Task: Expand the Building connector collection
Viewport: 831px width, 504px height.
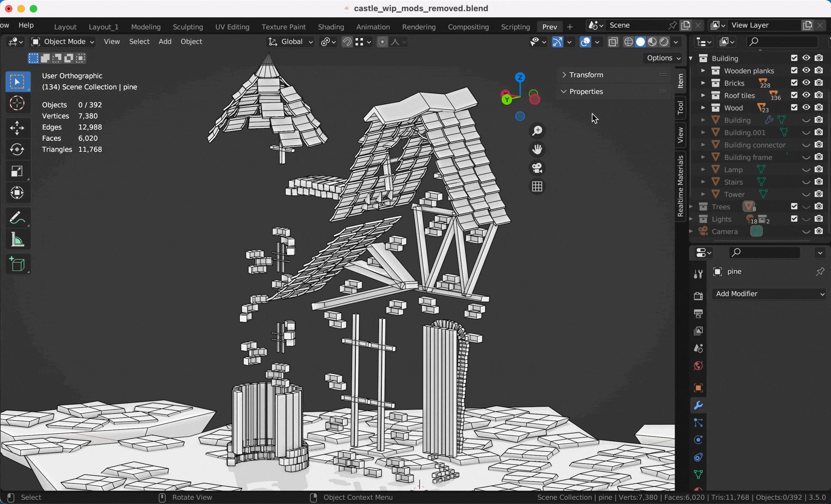Action: click(703, 145)
